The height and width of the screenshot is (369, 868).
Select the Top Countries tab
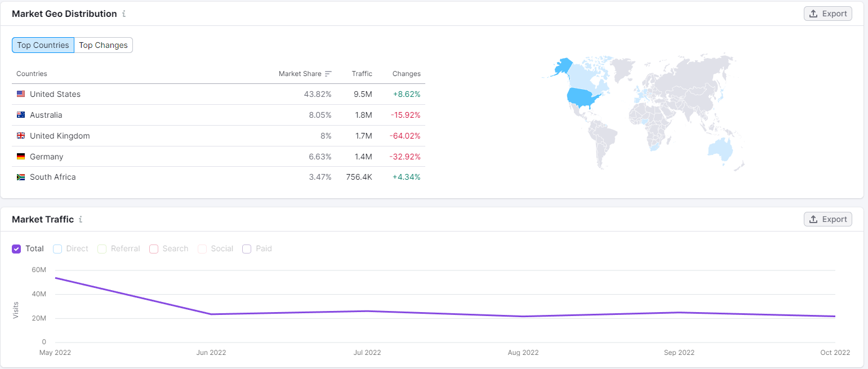(43, 45)
